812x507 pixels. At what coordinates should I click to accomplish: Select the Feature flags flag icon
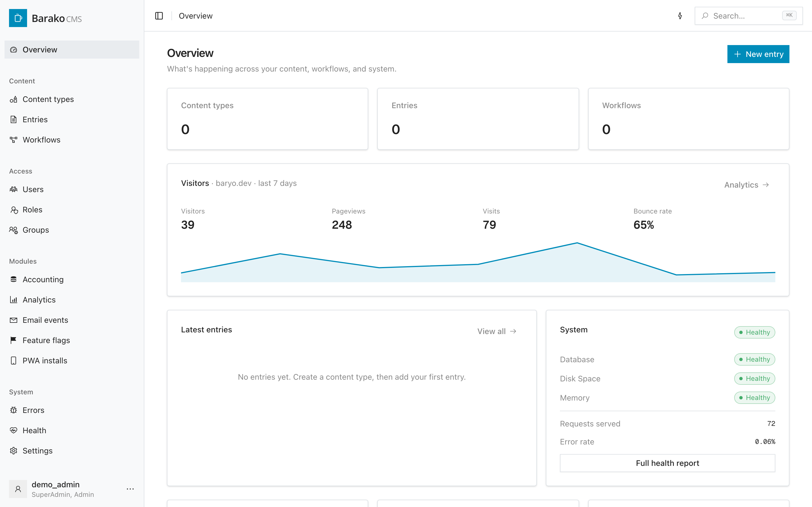point(14,340)
